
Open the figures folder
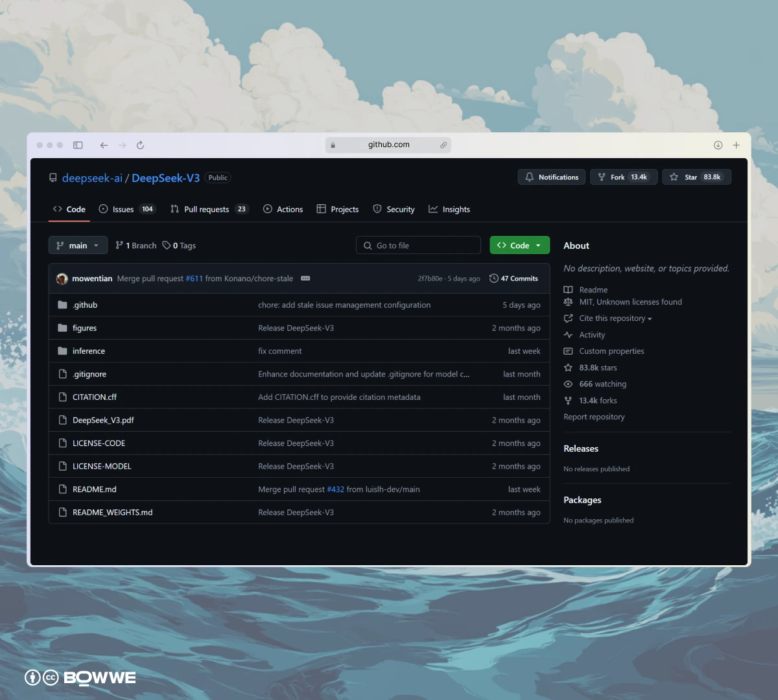coord(84,328)
